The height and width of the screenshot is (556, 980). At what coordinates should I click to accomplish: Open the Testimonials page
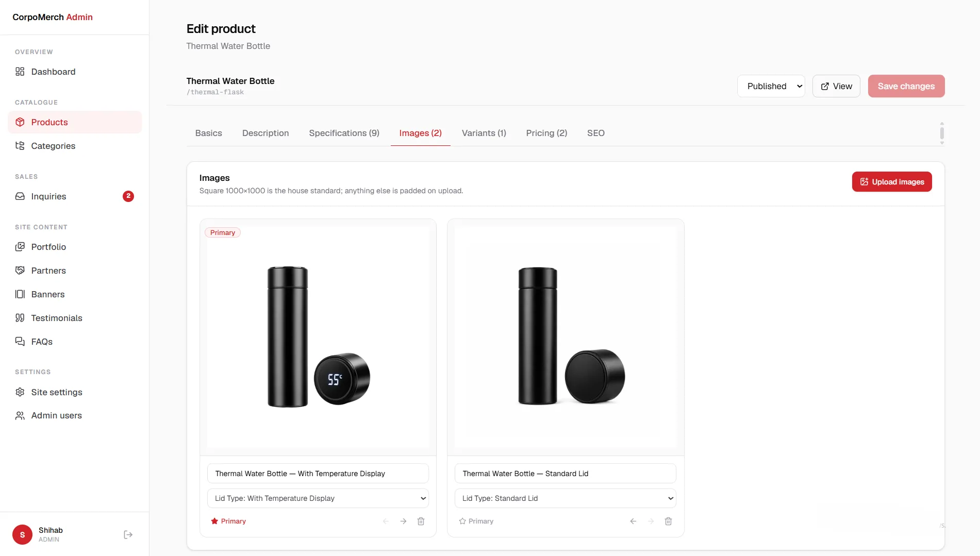tap(75, 318)
